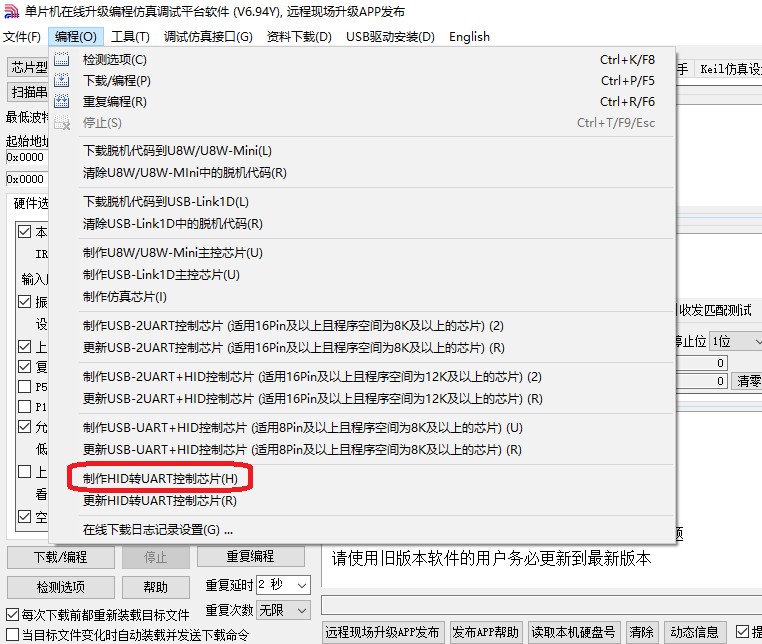762x644 pixels.
Task: Toggle 每次下载前都重新装载目标文件 checkbox
Action: coord(13,615)
